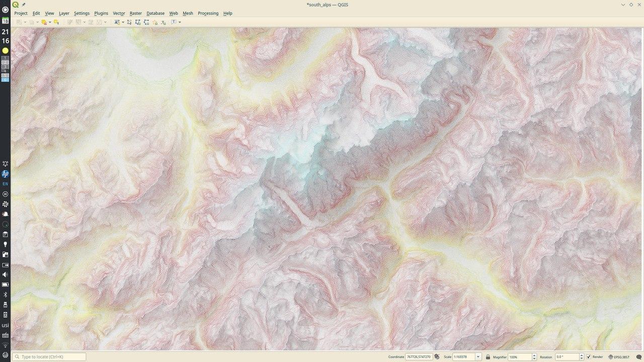Expand the Scale dropdown in status bar
644x362 pixels.
click(478, 357)
